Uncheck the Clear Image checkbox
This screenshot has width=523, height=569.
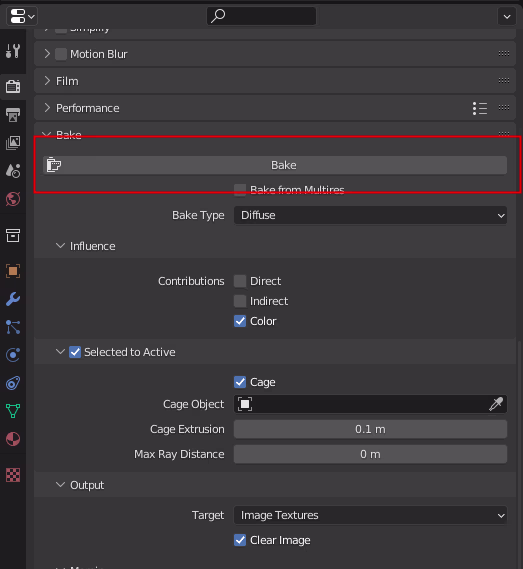coord(240,540)
